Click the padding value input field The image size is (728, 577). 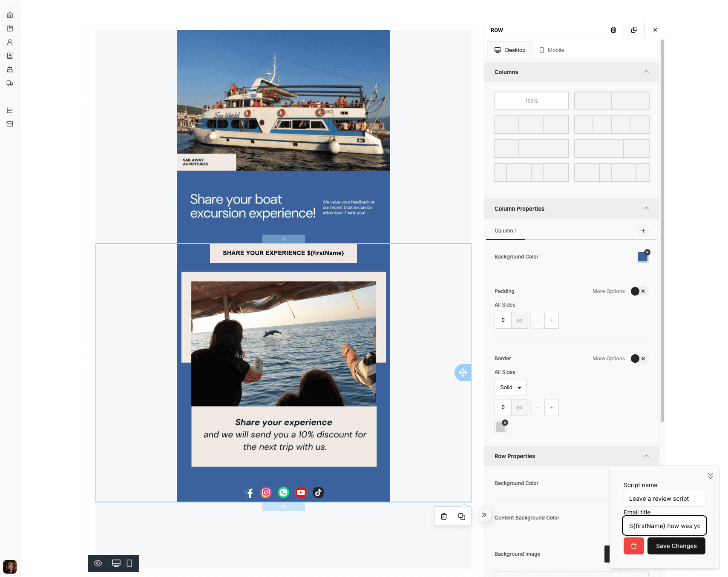tap(503, 320)
